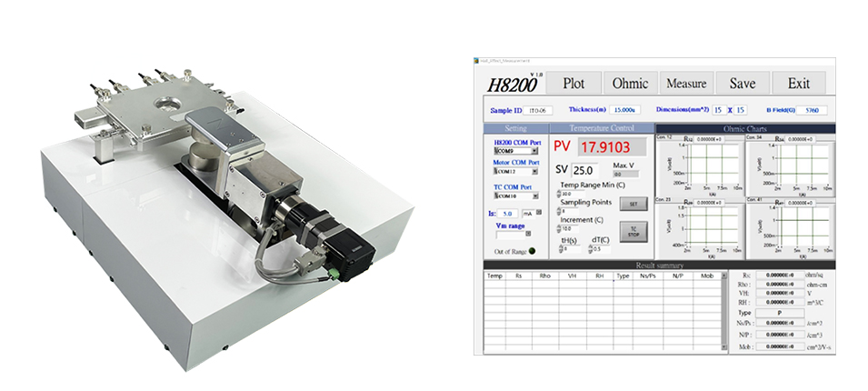
Task: Click the window title bar app icon
Action: pos(476,60)
